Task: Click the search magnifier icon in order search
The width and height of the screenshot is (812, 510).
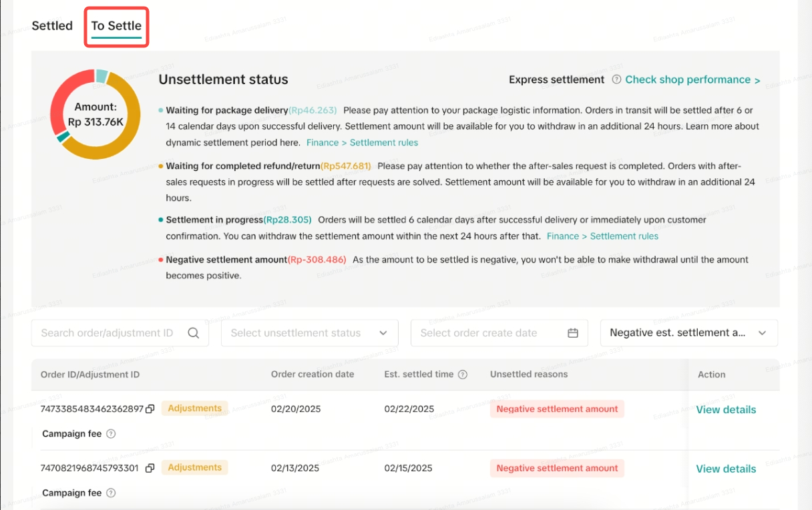Action: coord(193,333)
